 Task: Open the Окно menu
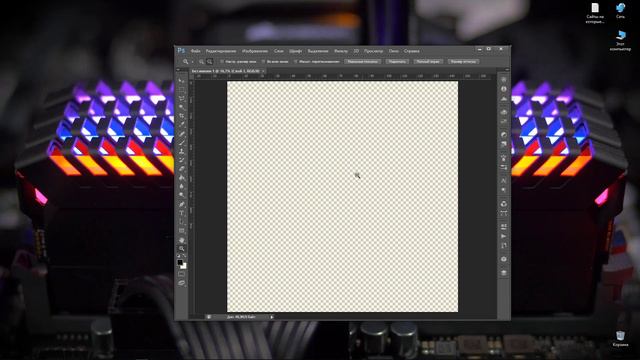pos(393,51)
